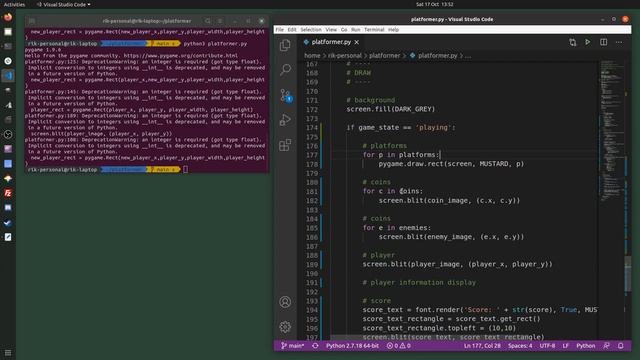The width and height of the screenshot is (640, 360).
Task: Click the platformer.py breadcrumb item
Action: click(x=433, y=56)
